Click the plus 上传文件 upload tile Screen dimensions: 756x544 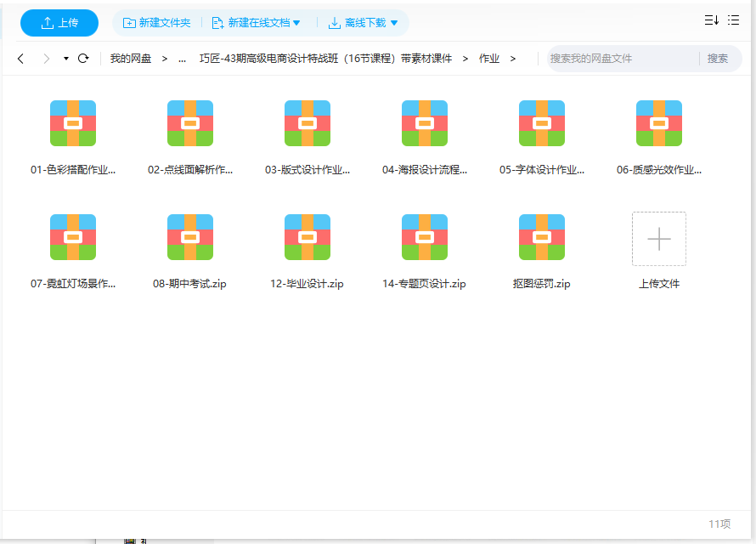[659, 239]
